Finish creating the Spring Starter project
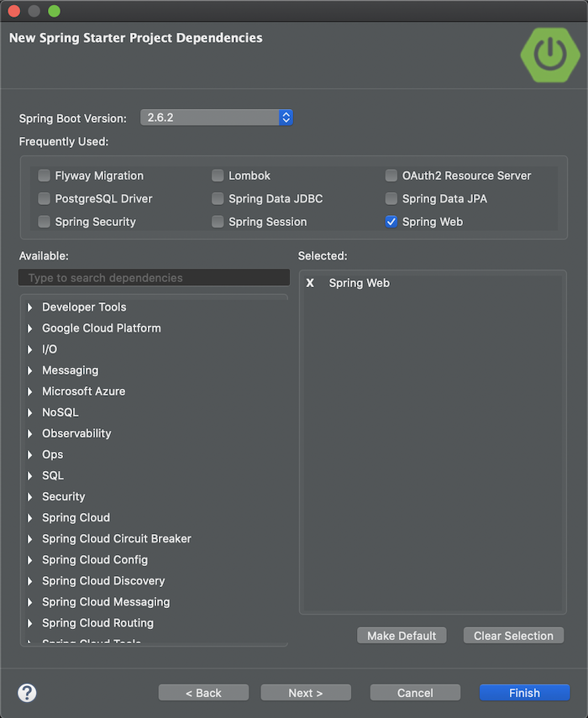 point(525,693)
